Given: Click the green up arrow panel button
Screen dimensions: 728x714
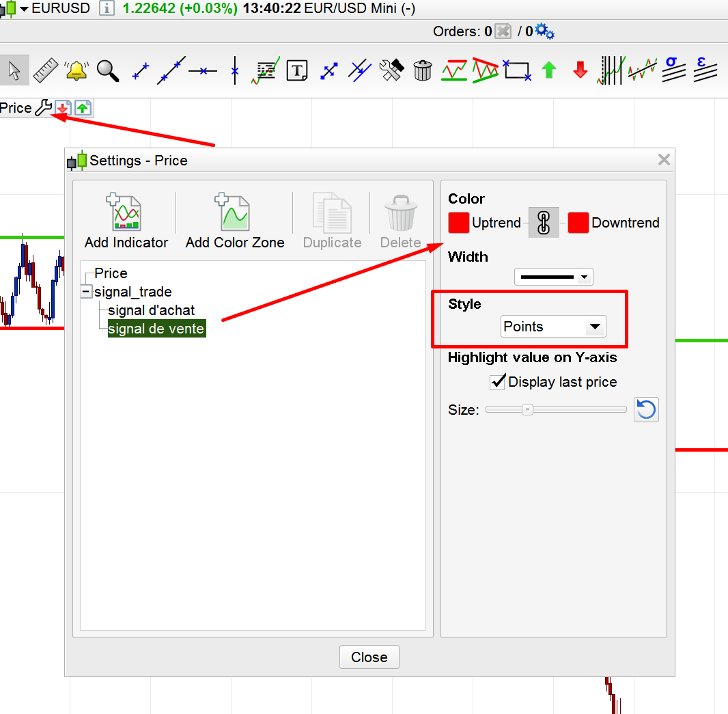Looking at the screenshot, I should pyautogui.click(x=83, y=108).
